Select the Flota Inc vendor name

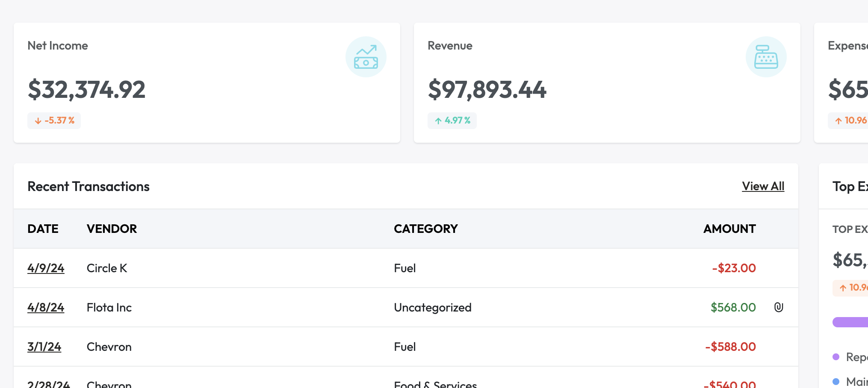click(x=109, y=307)
